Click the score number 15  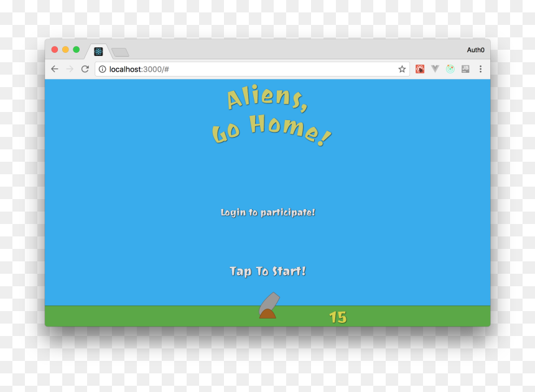[338, 317]
